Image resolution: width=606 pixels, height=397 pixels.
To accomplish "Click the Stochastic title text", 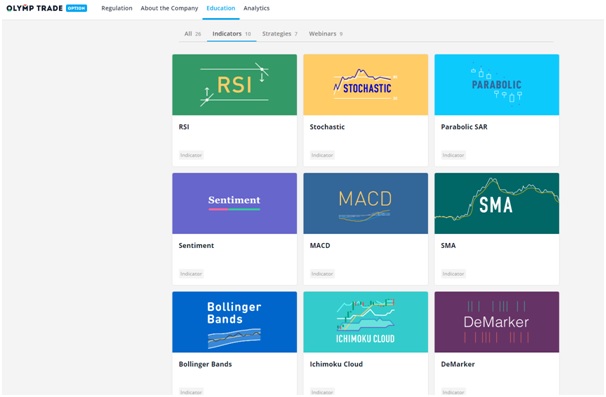I will 327,127.
